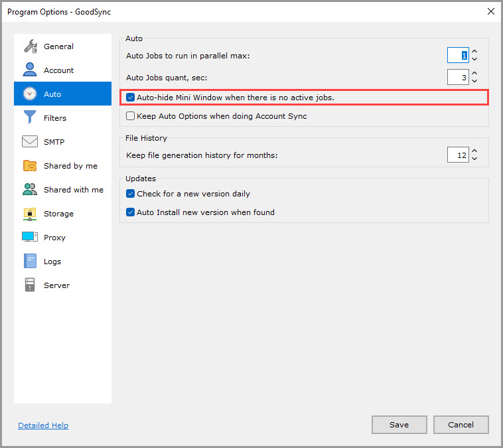Click the General wrench icon

[x=30, y=46]
